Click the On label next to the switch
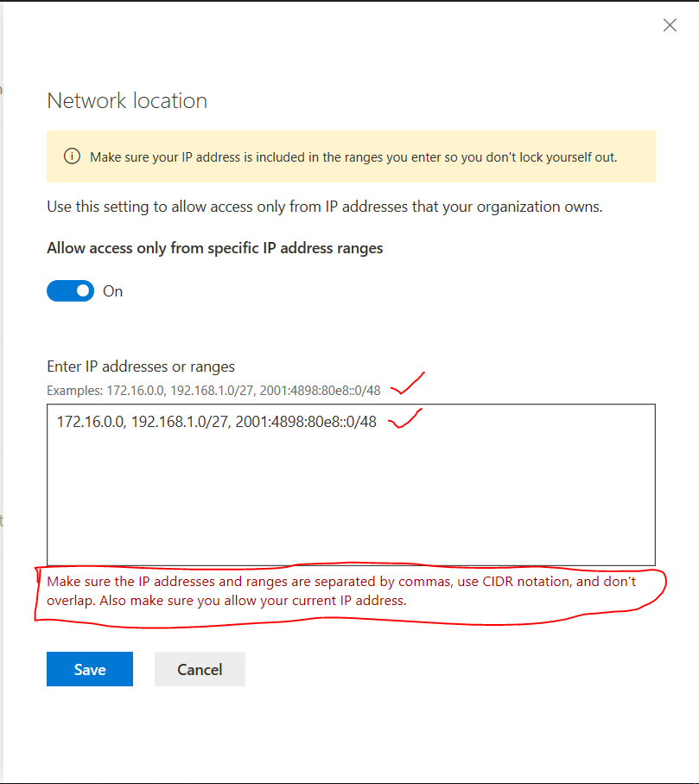Screen dimensions: 699x784 click(x=112, y=290)
